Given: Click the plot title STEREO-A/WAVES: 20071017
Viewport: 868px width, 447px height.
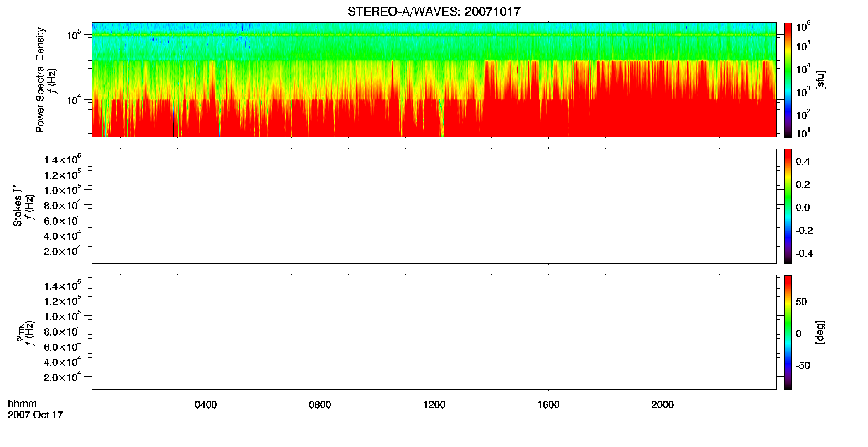Looking at the screenshot, I should tap(434, 12).
